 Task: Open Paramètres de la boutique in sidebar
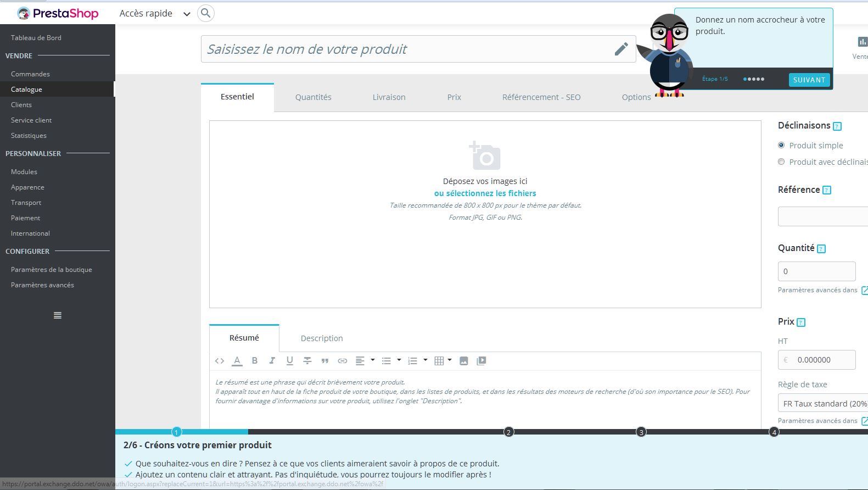tap(52, 270)
